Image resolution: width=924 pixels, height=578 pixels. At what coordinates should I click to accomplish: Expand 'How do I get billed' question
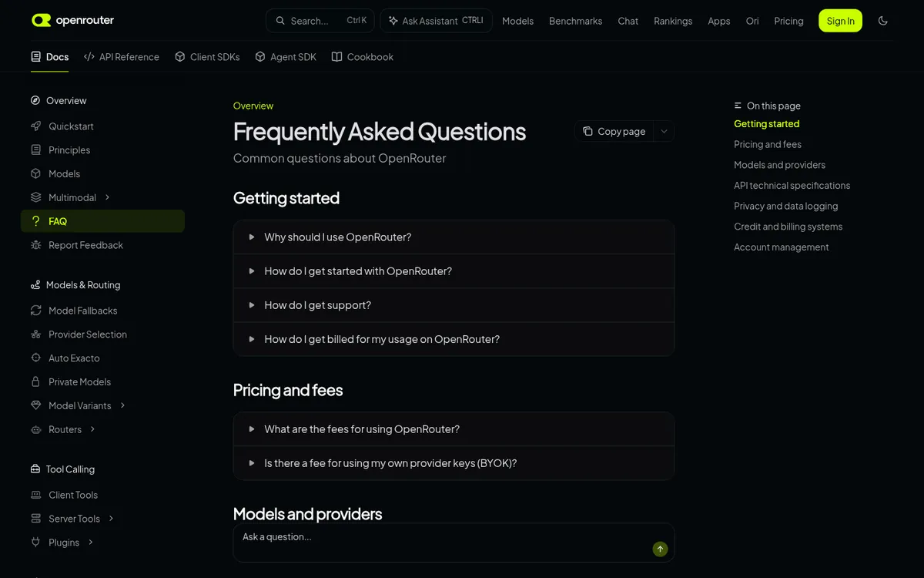[x=454, y=339]
